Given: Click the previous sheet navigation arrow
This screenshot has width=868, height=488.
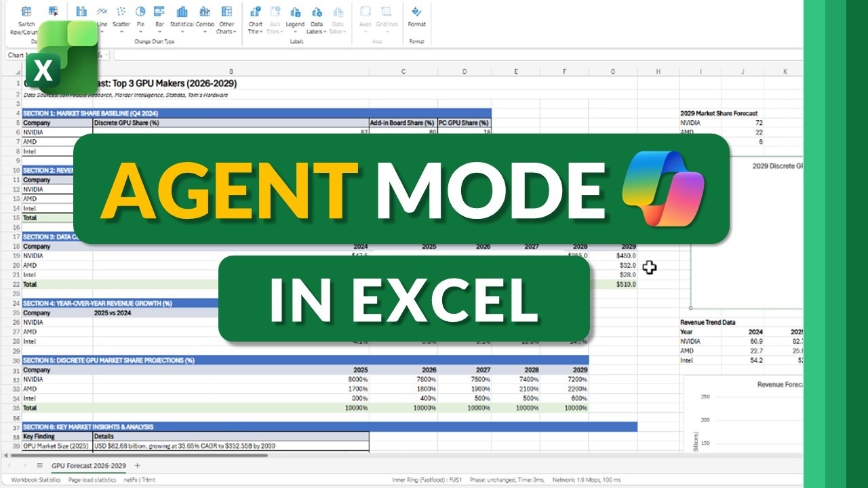Looking at the screenshot, I should 9,466.
